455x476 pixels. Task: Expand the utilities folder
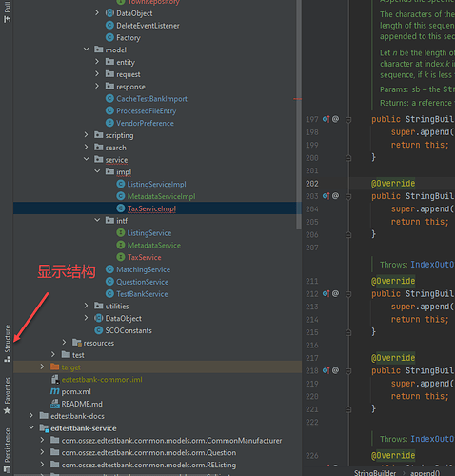click(86, 306)
